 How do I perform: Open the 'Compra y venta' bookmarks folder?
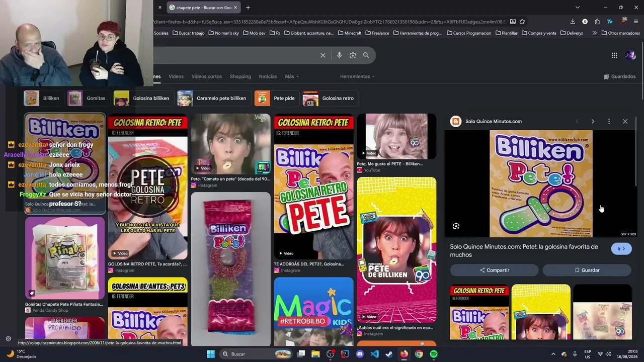[x=538, y=33]
